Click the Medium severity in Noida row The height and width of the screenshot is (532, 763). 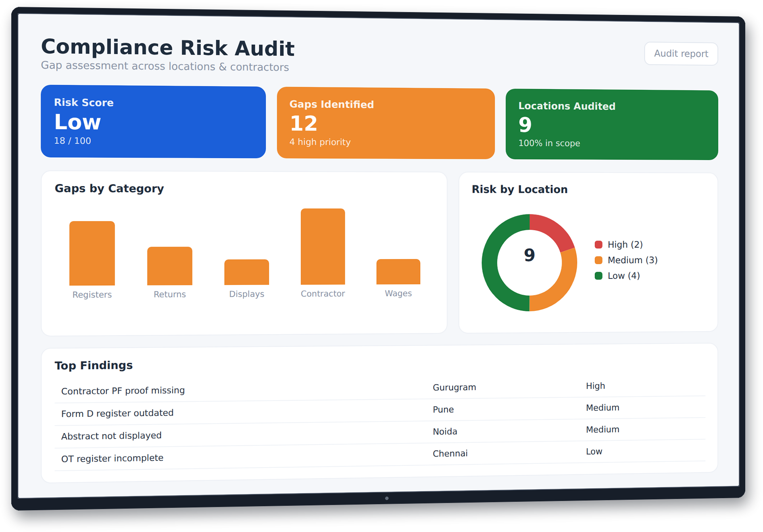602,430
